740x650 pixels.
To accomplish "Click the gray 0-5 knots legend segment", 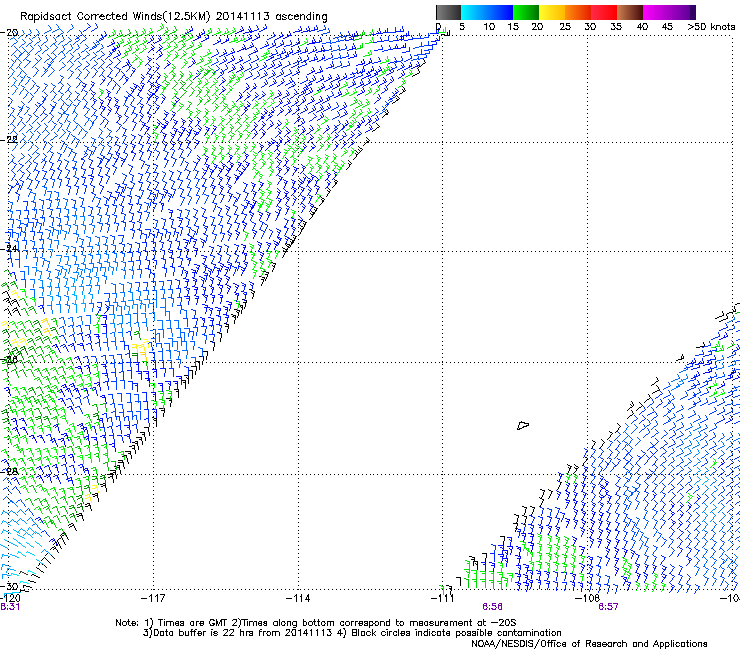I will pyautogui.click(x=449, y=12).
